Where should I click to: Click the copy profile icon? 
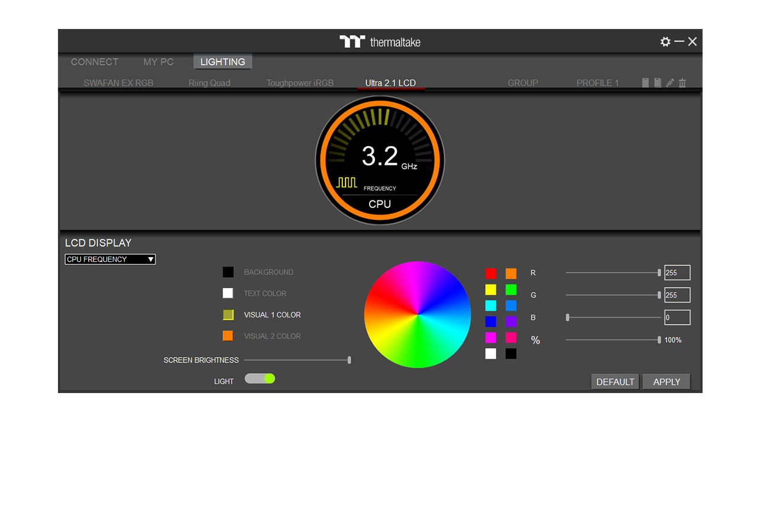tap(658, 83)
